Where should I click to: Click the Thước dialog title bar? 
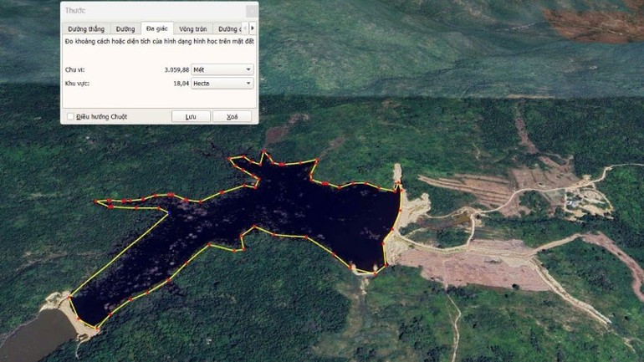[151, 11]
